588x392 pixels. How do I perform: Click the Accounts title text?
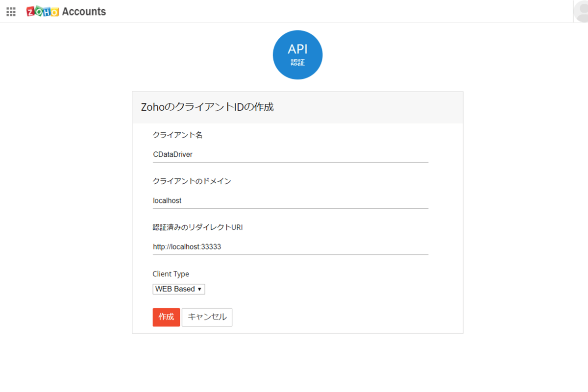pyautogui.click(x=84, y=11)
